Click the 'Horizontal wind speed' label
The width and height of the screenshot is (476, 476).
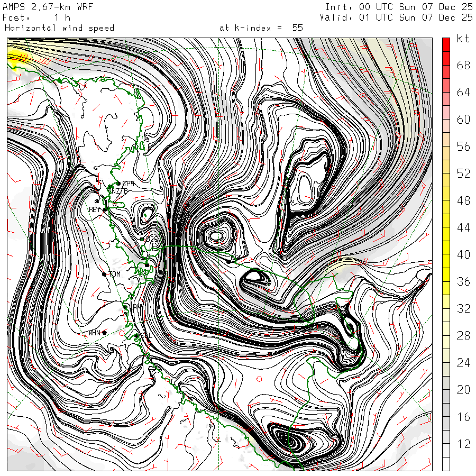59,28
